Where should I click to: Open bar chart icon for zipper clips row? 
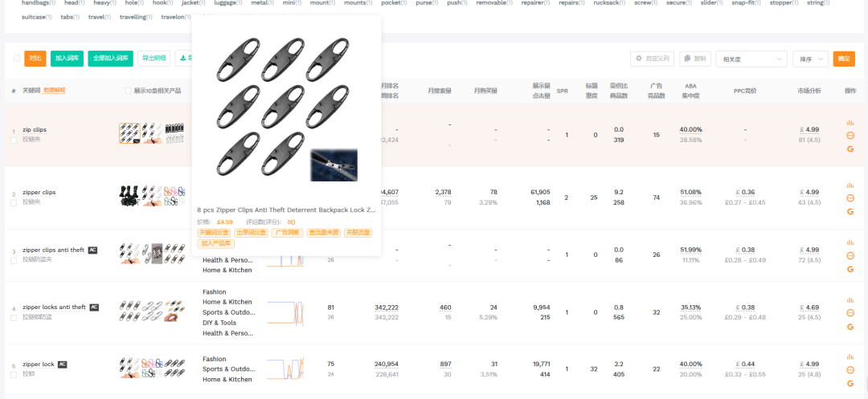click(x=850, y=185)
